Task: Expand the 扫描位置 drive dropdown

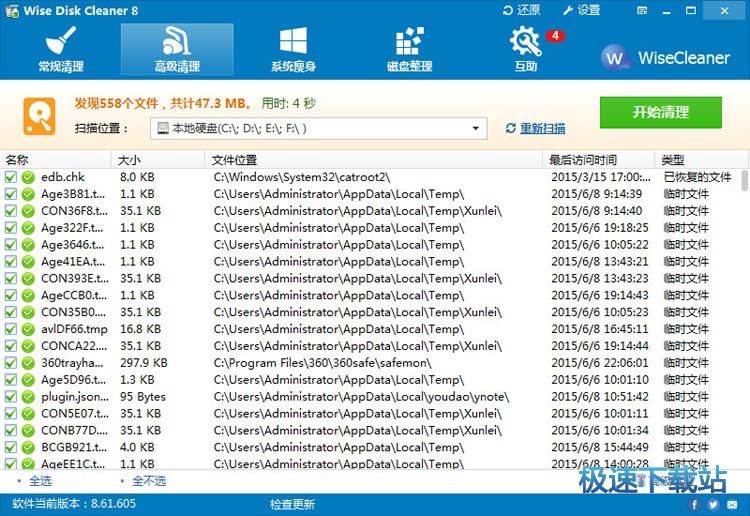Action: pyautogui.click(x=477, y=128)
